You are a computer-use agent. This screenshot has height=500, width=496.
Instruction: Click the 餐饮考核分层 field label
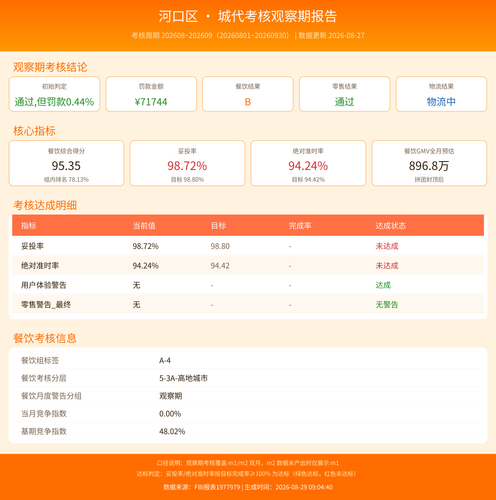click(x=44, y=378)
